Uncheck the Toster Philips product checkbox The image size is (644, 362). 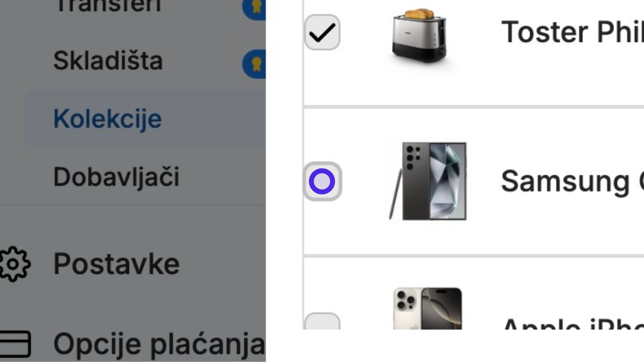pyautogui.click(x=322, y=32)
